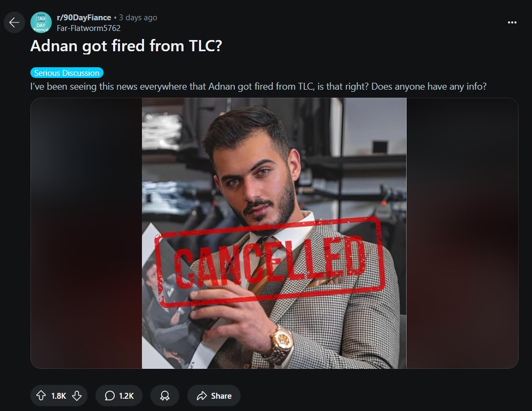
Task: Click the red CANCELLED stamp on the photo
Action: tap(269, 262)
